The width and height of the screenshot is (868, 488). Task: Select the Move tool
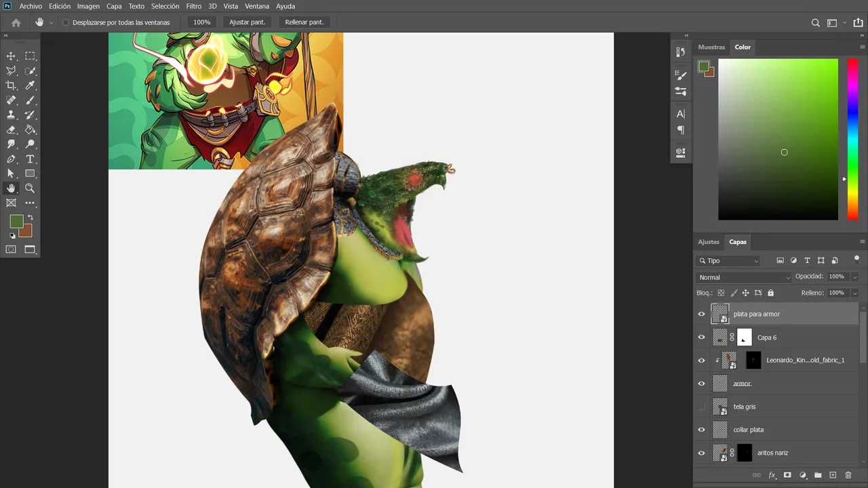11,56
